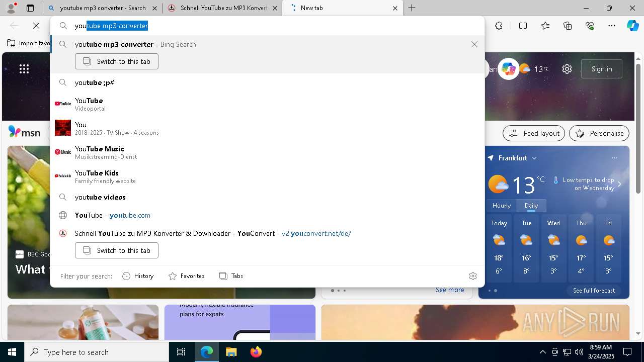Open a new browser tab
Image resolution: width=644 pixels, height=362 pixels.
point(412,8)
